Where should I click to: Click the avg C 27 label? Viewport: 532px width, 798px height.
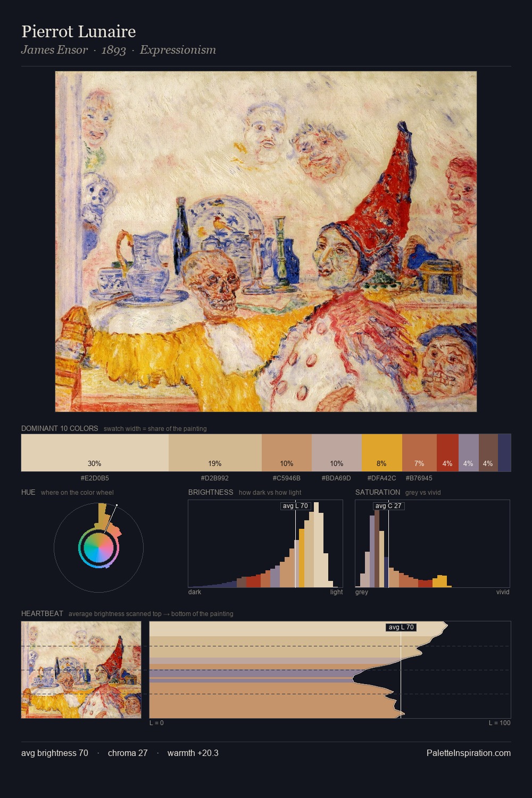[388, 506]
